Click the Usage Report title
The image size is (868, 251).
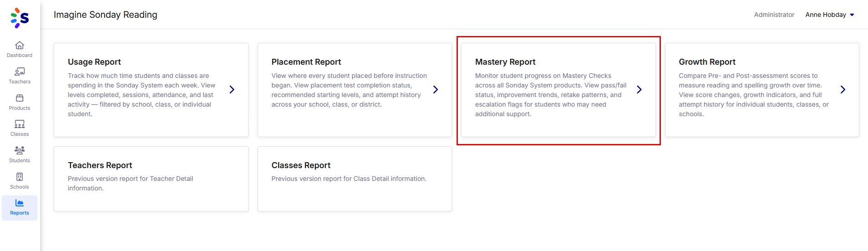[94, 62]
